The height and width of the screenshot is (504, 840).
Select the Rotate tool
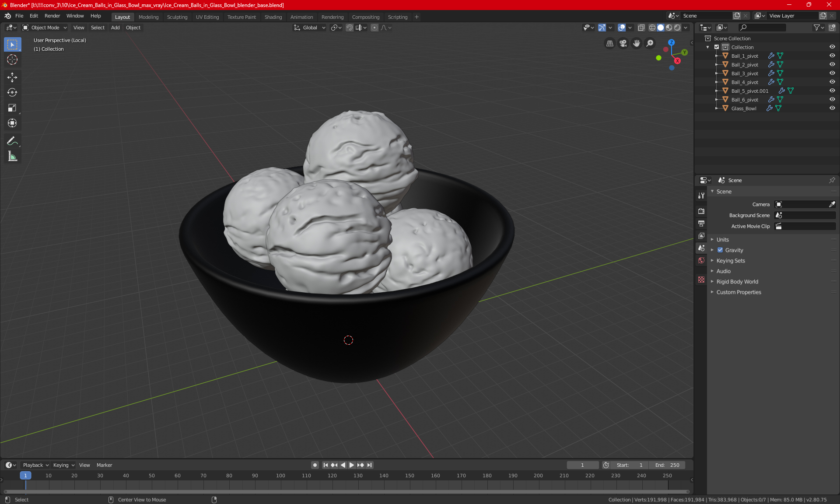(12, 92)
